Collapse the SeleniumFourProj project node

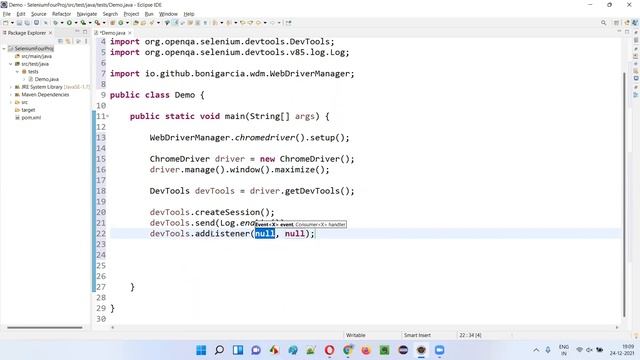[x=4, y=49]
